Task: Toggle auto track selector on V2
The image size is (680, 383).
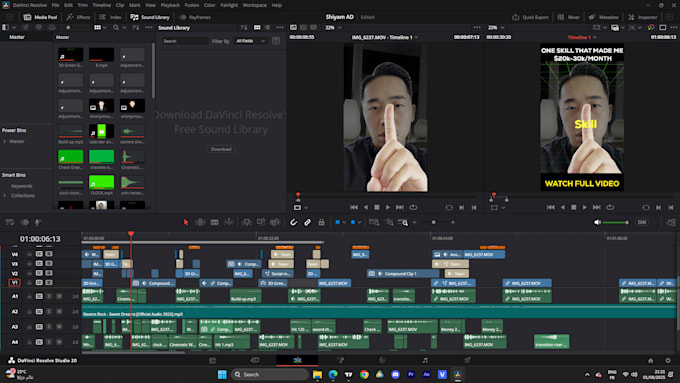Action: (39, 273)
